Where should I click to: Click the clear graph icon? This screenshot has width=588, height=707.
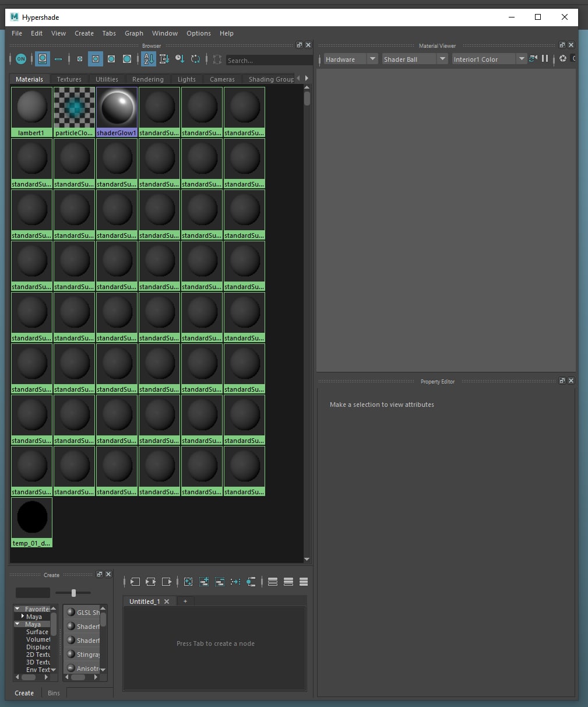coord(188,582)
